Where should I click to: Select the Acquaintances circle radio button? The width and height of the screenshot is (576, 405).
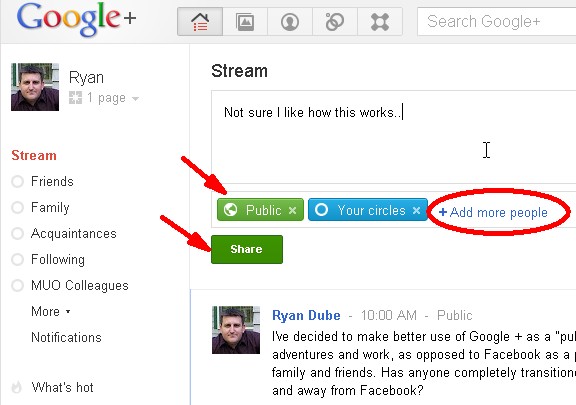17,233
